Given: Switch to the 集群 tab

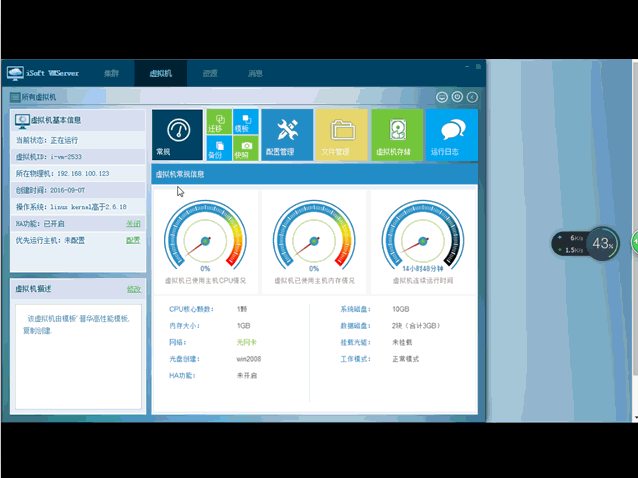Looking at the screenshot, I should 111,74.
